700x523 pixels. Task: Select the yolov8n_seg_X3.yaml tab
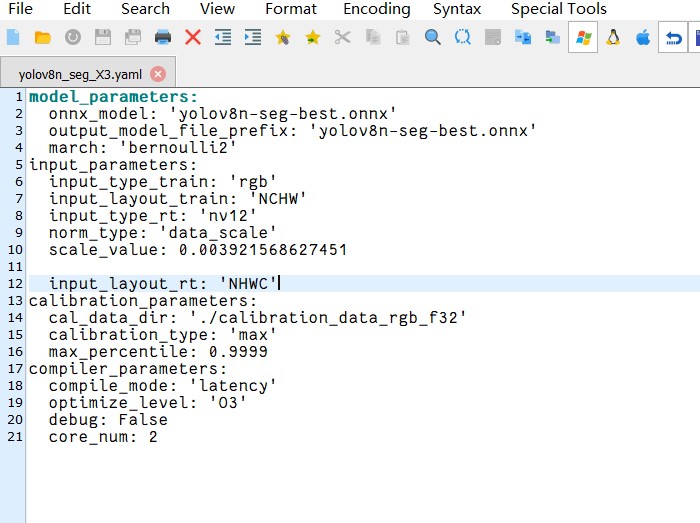point(80,74)
